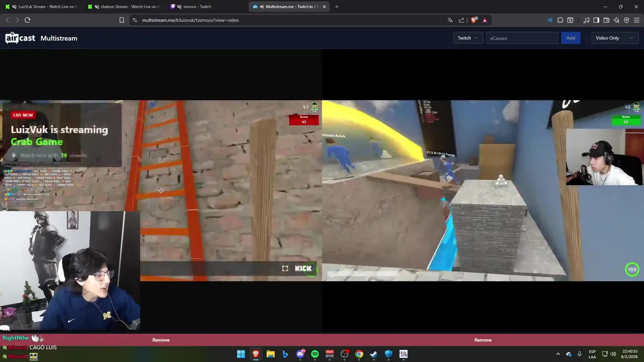Open Brave Rewards triangle icon
Image resolution: width=644 pixels, height=362 pixels.
tap(485, 20)
